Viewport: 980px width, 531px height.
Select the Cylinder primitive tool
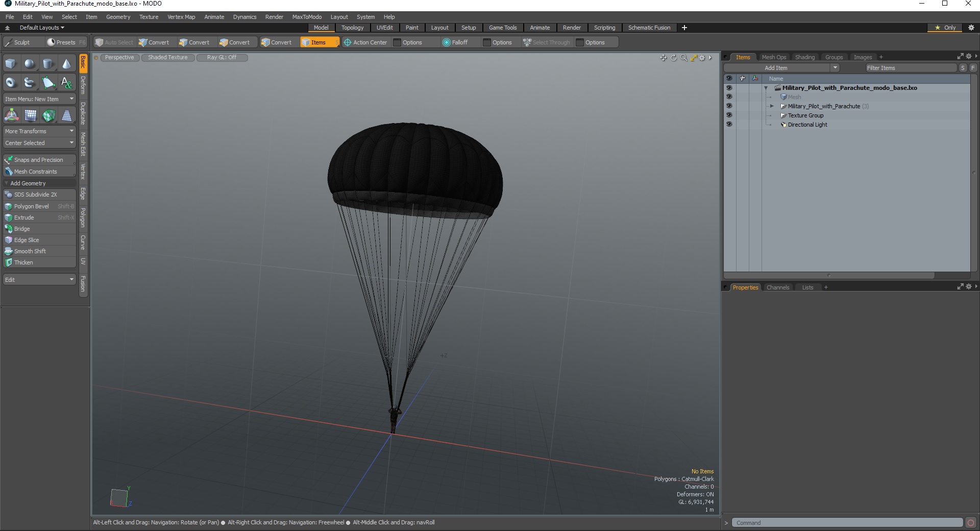point(48,64)
